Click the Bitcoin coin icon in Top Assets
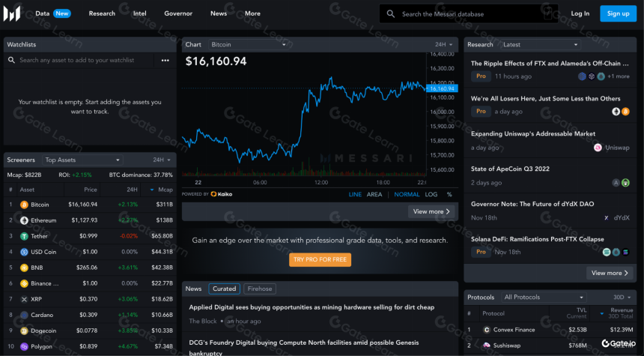Viewport: 644px width, 356px height. [x=24, y=205]
